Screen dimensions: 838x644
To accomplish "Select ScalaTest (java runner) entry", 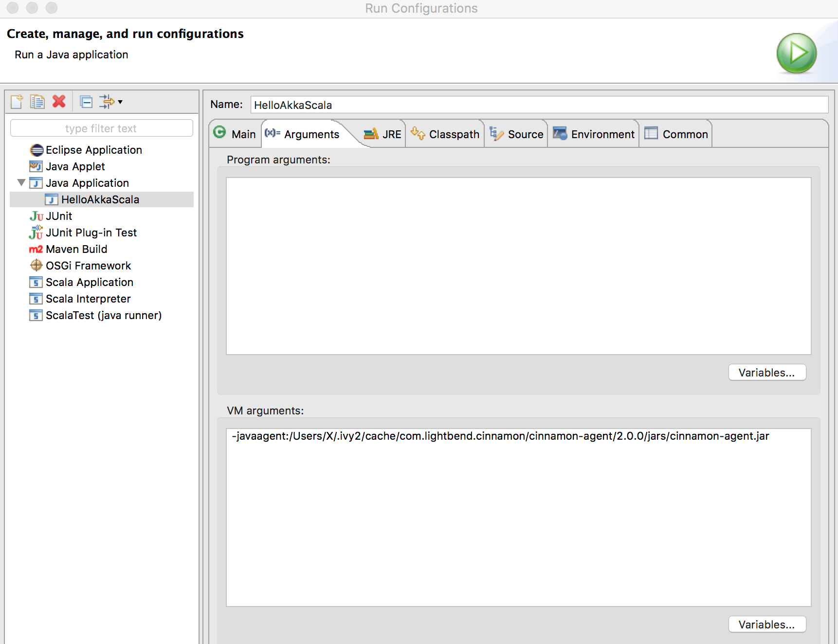I will click(104, 315).
